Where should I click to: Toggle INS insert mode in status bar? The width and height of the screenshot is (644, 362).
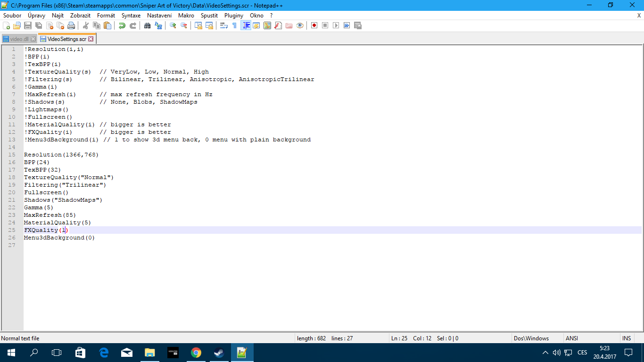point(627,338)
